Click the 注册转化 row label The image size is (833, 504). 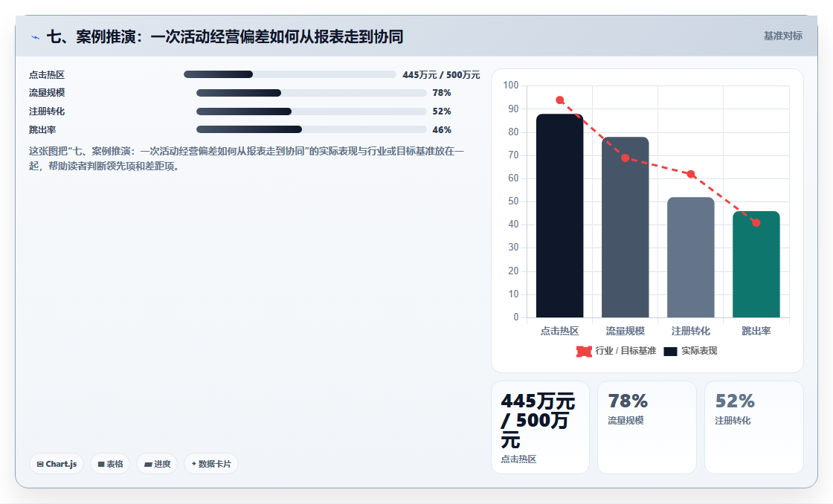[x=47, y=112]
